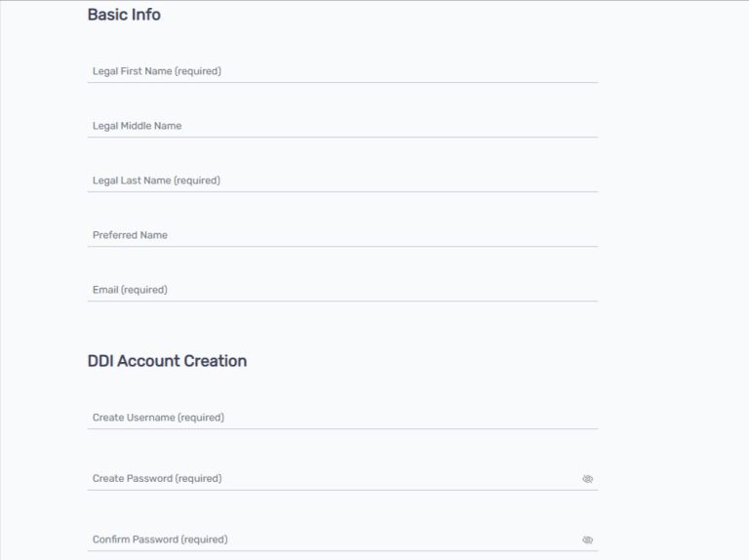Focus the Legal Middle Name input
This screenshot has width=749, height=560.
coord(341,126)
